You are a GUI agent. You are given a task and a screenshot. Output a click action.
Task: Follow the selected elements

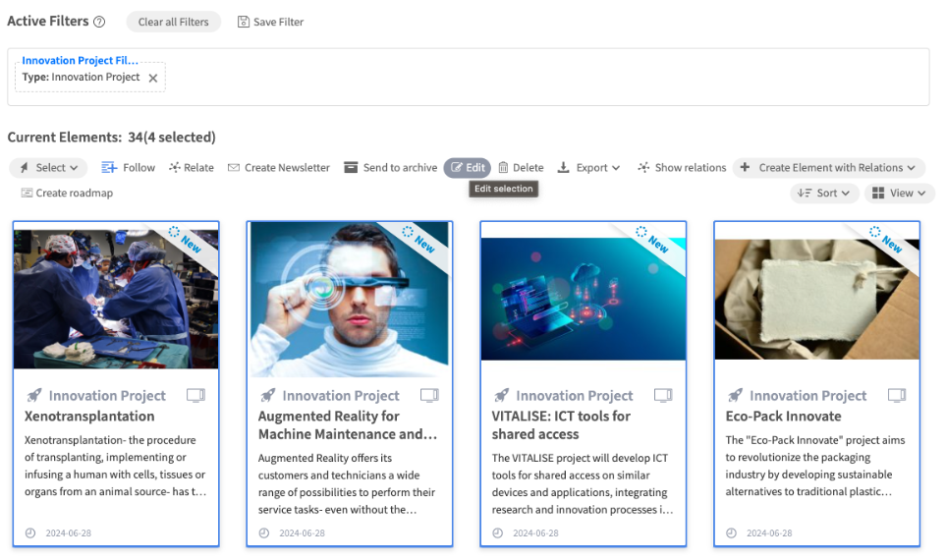pos(129,168)
